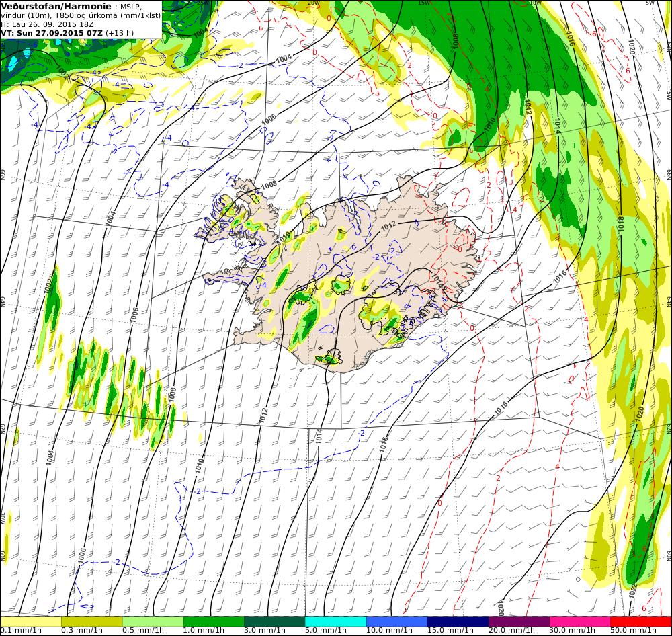Click the '30.0 mm/1h' legend label
Viewport: 672px width, 636px height.
(x=573, y=631)
